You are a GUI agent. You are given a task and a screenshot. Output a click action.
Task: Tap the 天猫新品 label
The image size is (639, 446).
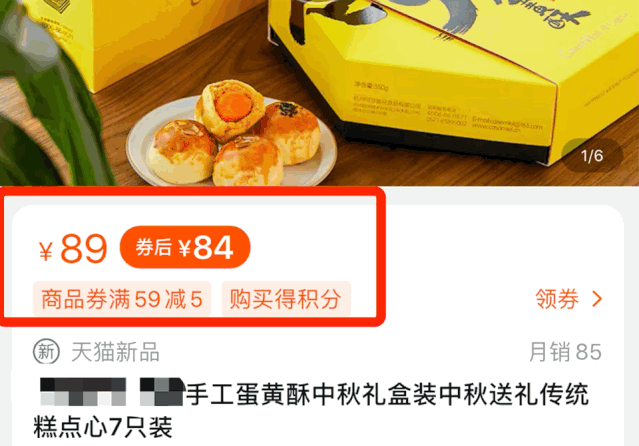coord(115,352)
